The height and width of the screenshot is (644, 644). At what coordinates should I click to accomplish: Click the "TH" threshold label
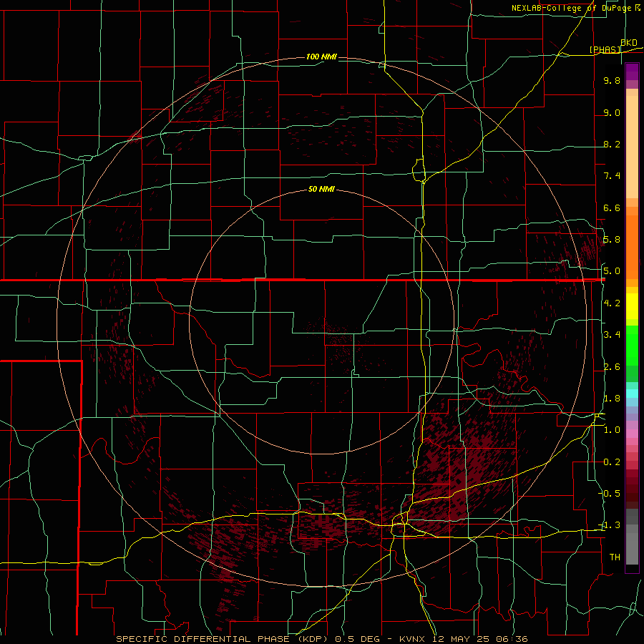point(615,557)
